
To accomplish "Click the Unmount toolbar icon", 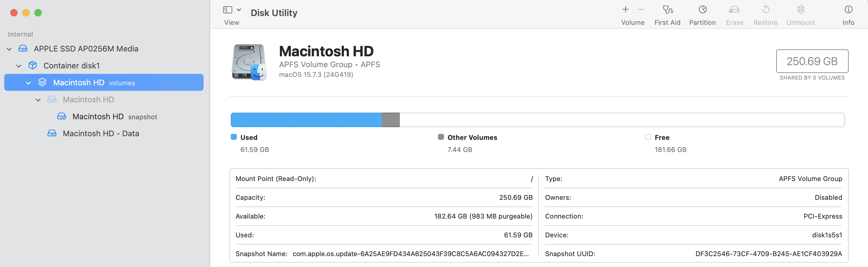I will (801, 10).
